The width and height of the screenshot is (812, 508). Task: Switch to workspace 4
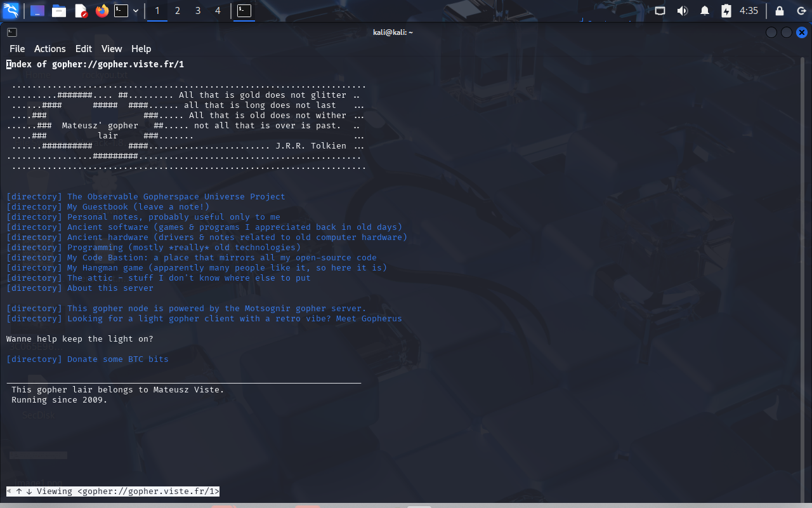pyautogui.click(x=218, y=11)
